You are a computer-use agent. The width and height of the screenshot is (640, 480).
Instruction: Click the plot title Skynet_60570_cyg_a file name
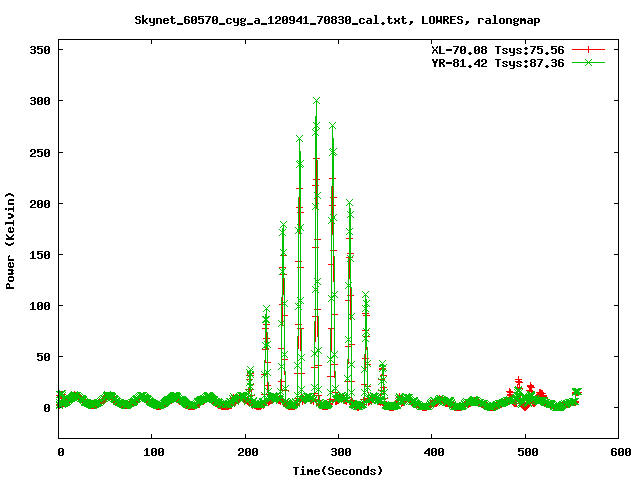pos(271,20)
